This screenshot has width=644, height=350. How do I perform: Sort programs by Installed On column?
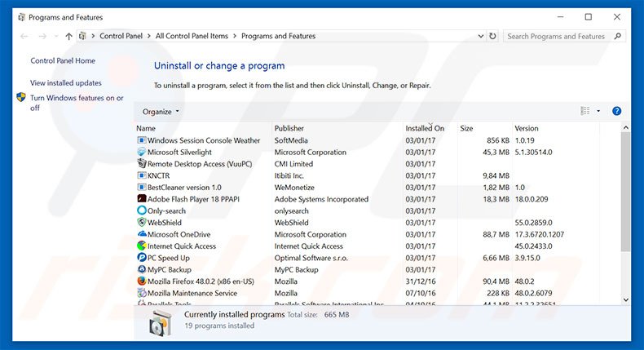425,128
